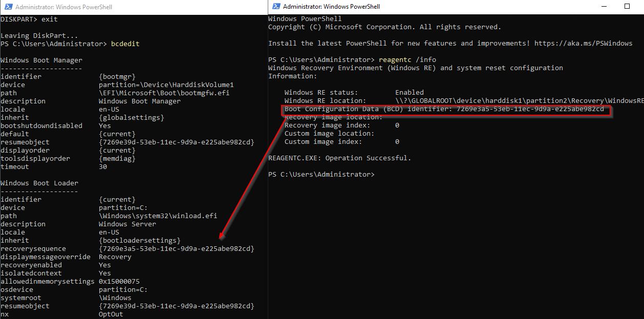
Task: Click displaymessageoverride 'Recovery' value
Action: tap(115, 257)
